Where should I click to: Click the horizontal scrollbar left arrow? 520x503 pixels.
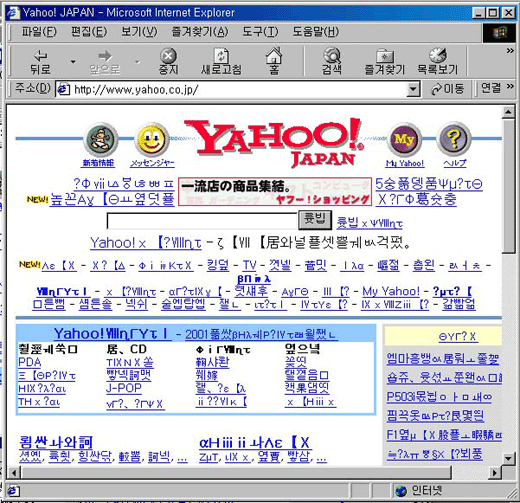(14, 472)
